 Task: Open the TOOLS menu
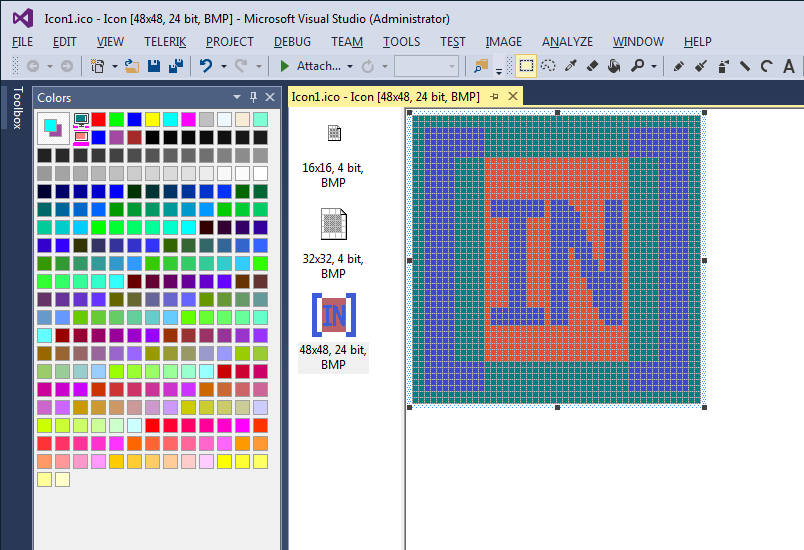(401, 42)
